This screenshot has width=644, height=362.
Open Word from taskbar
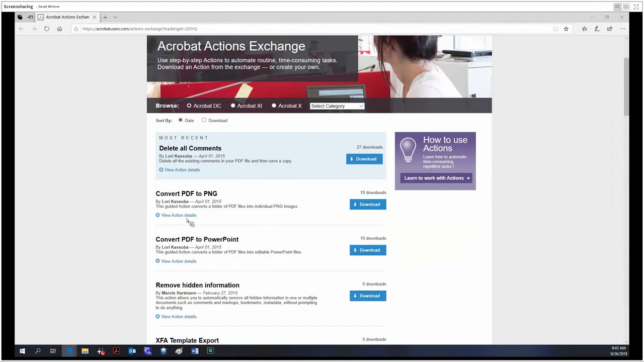(195, 351)
